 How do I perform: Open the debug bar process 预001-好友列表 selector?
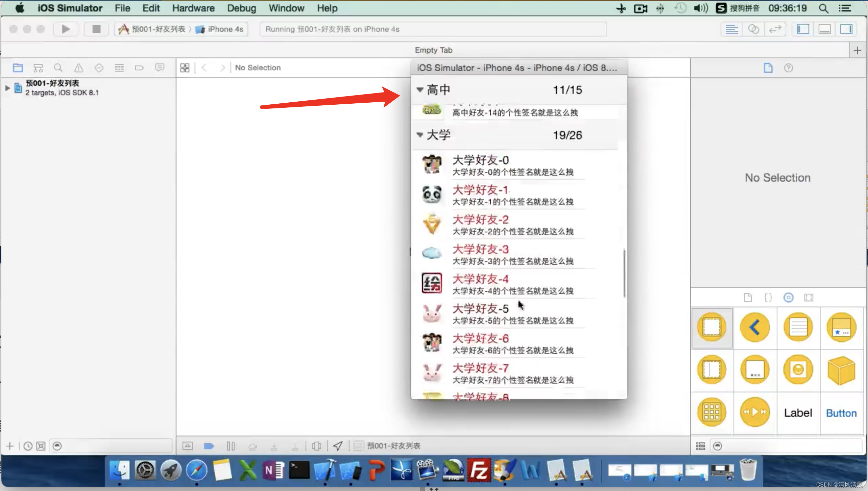point(387,446)
